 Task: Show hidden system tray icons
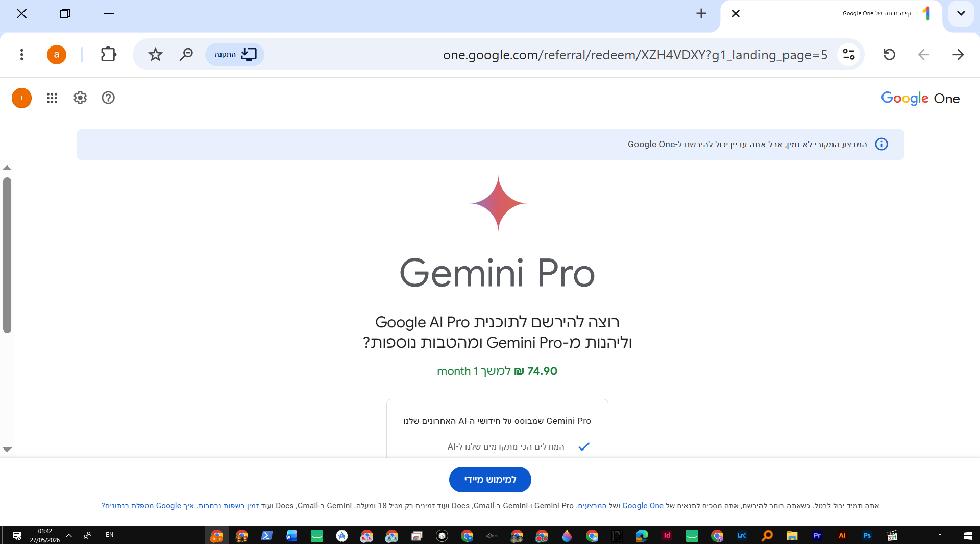(69, 535)
